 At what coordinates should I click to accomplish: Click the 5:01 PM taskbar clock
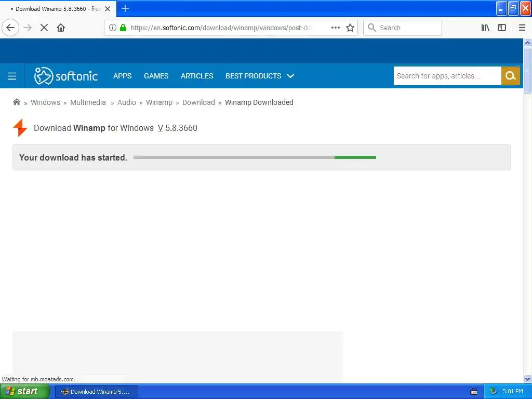coord(513,391)
